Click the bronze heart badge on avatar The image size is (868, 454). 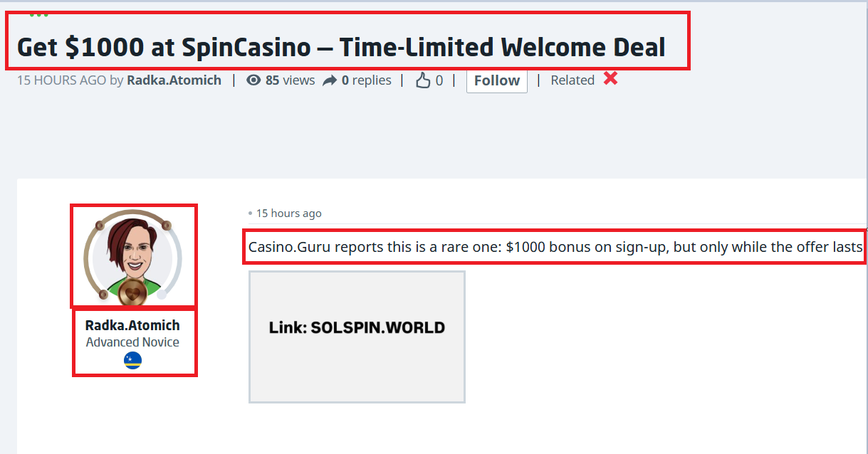pyautogui.click(x=132, y=291)
